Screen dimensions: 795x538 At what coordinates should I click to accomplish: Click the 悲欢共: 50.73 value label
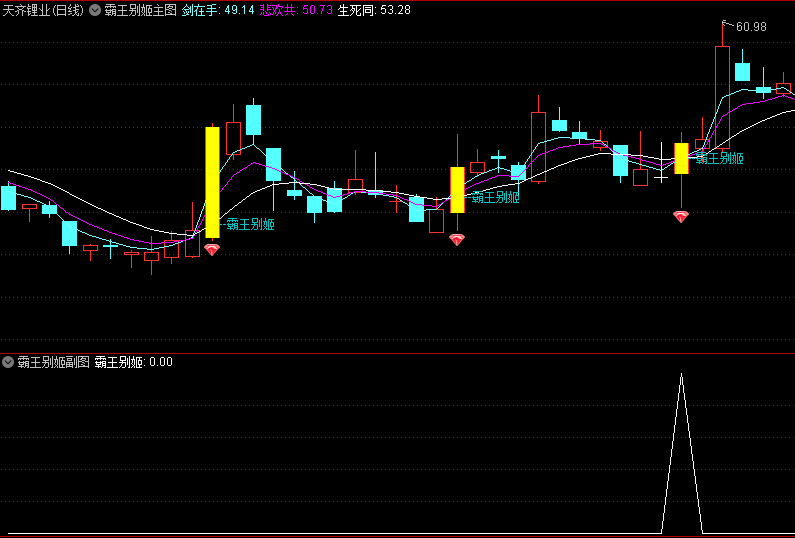(x=296, y=10)
